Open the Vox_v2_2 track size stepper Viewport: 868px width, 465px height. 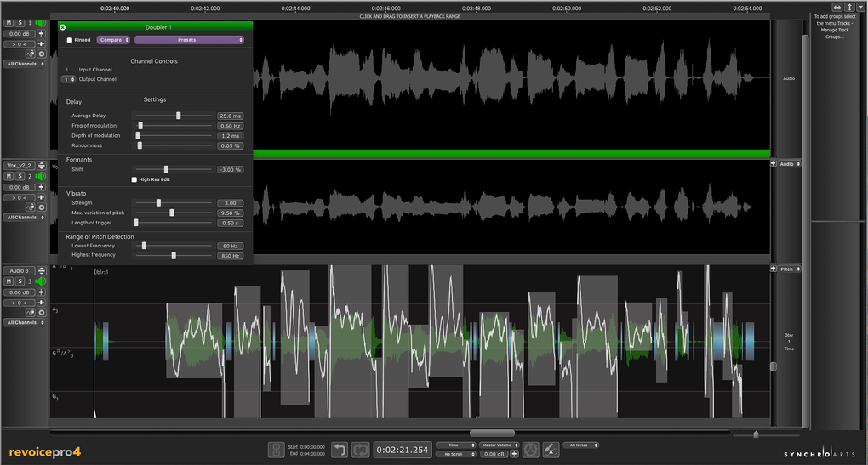pos(42,165)
